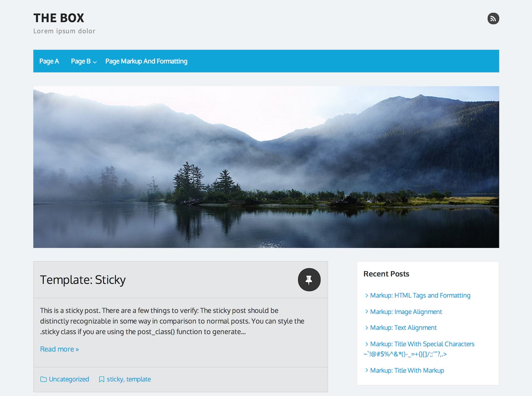Viewport: 532px width, 396px height.
Task: Go to THE BOX site title
Action: 59,18
